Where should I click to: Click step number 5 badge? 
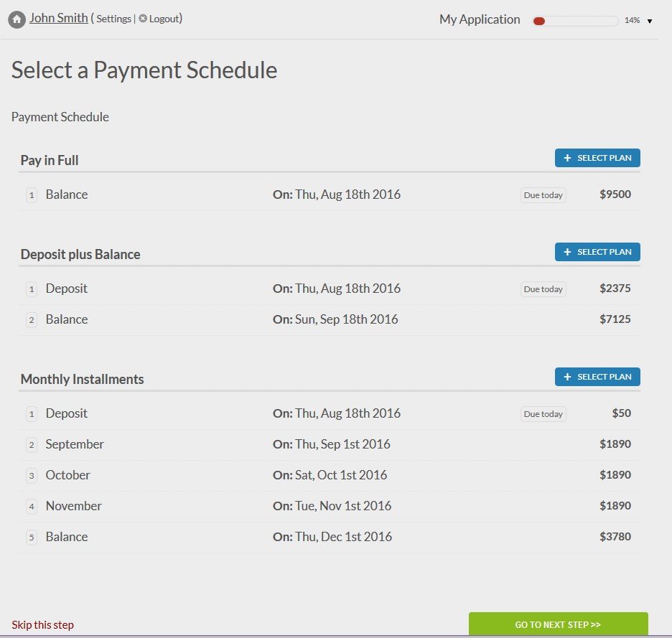[32, 538]
